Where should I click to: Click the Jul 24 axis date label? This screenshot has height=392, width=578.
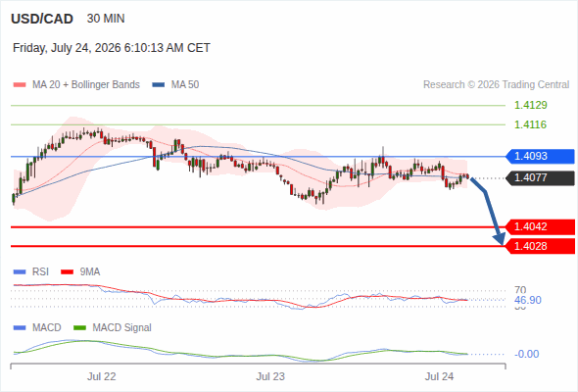point(439,376)
